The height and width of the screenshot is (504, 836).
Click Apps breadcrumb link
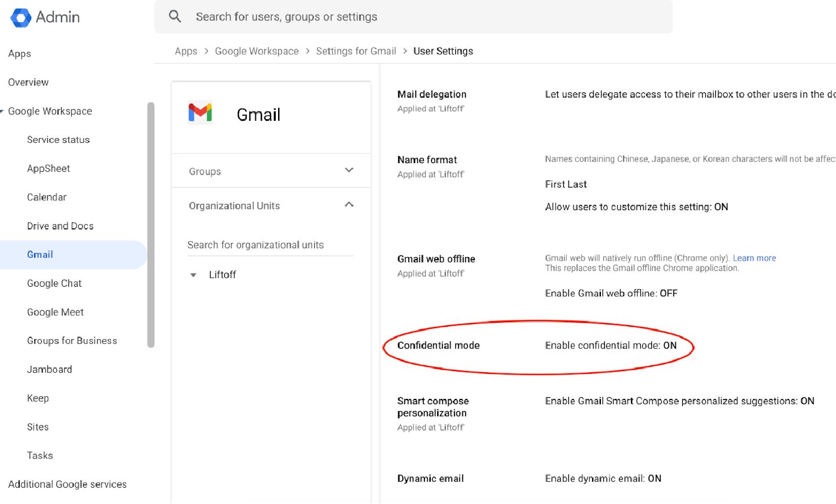tap(186, 51)
